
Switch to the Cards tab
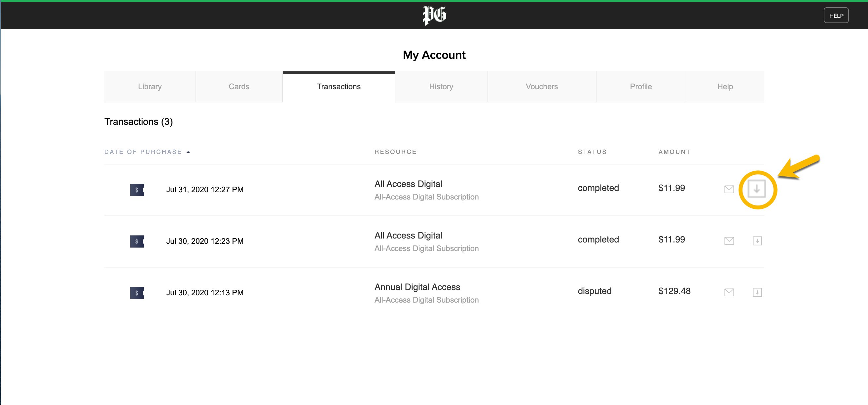239,87
